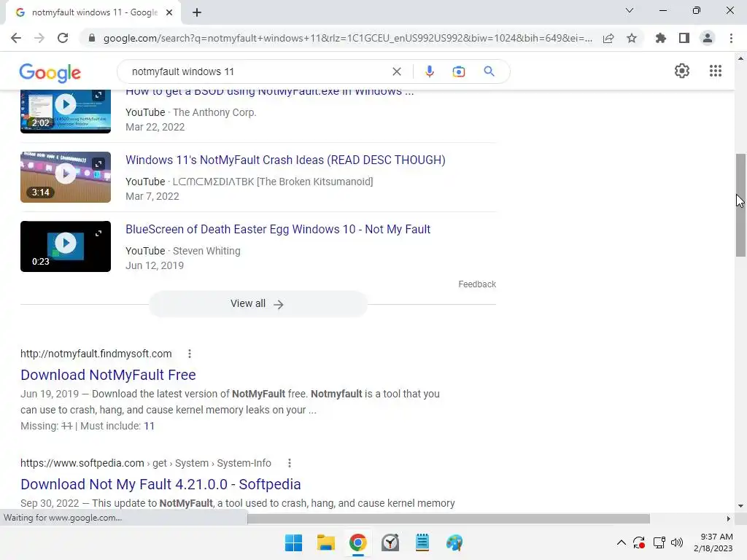This screenshot has height=560, width=747.
Task: Click the horizontal scrollbar thumb
Action: (x=449, y=518)
